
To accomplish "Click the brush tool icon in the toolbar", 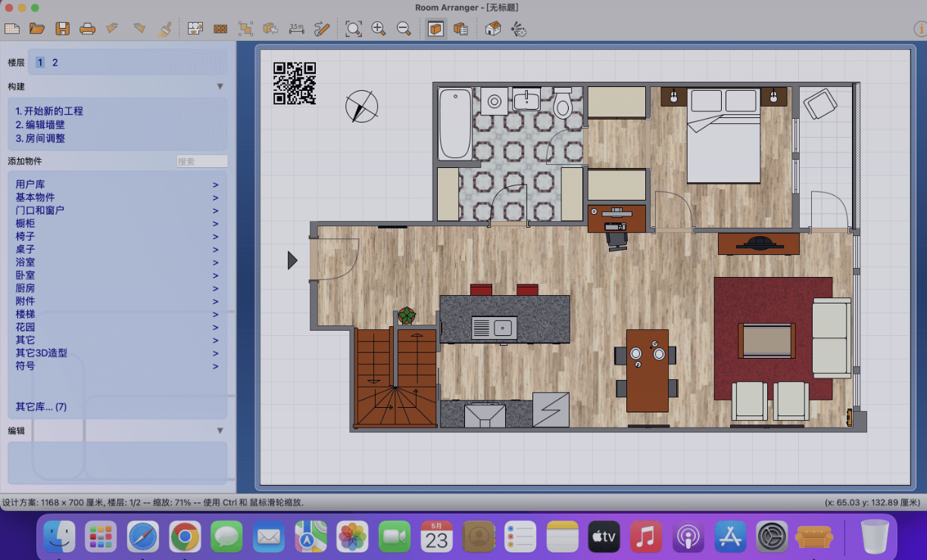I will 164,29.
